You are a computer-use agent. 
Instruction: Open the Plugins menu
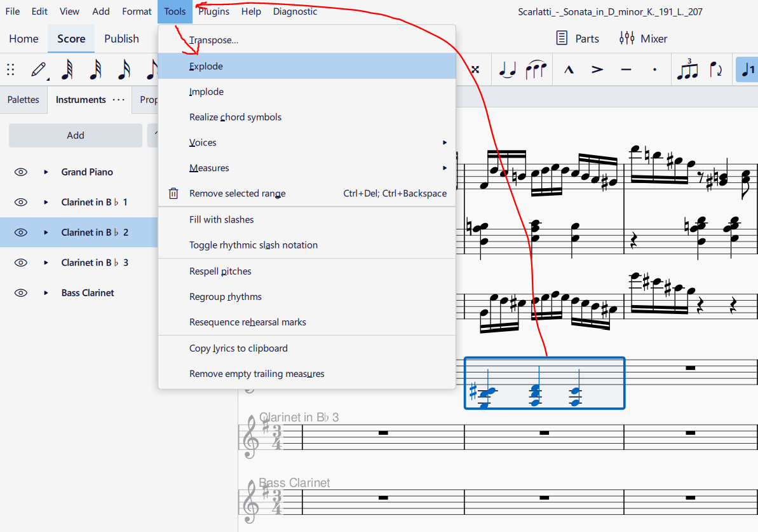click(x=213, y=11)
